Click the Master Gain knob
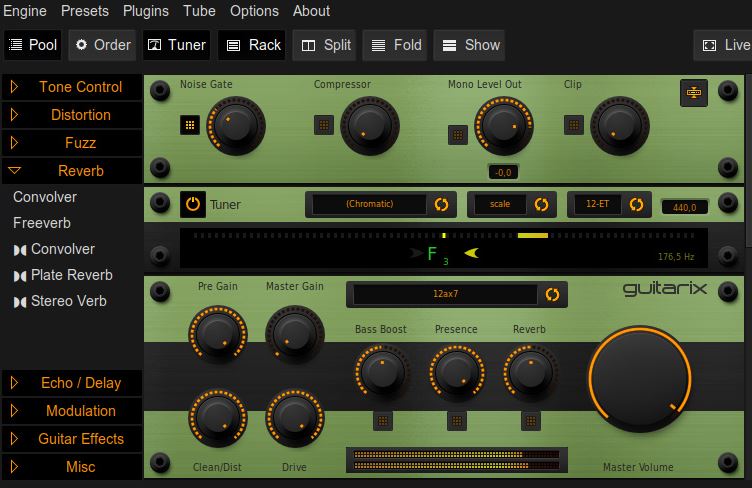752x488 pixels. coord(294,334)
